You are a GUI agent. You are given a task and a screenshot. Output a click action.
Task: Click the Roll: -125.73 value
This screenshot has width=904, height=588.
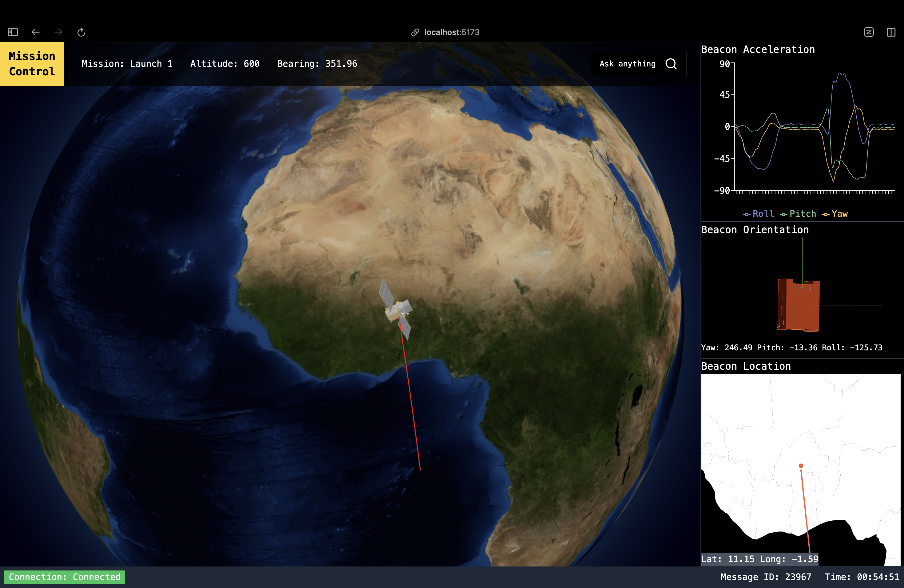[x=852, y=348]
